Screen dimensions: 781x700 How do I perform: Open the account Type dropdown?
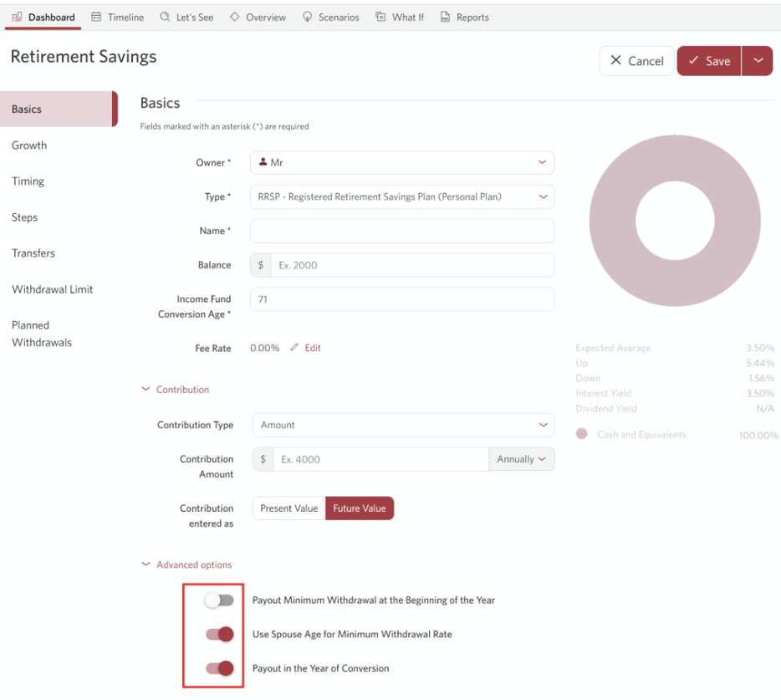click(x=402, y=197)
